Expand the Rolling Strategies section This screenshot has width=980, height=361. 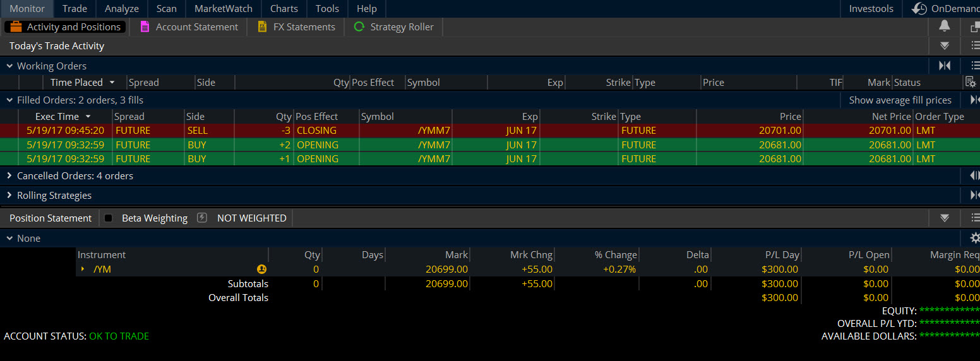coord(9,195)
